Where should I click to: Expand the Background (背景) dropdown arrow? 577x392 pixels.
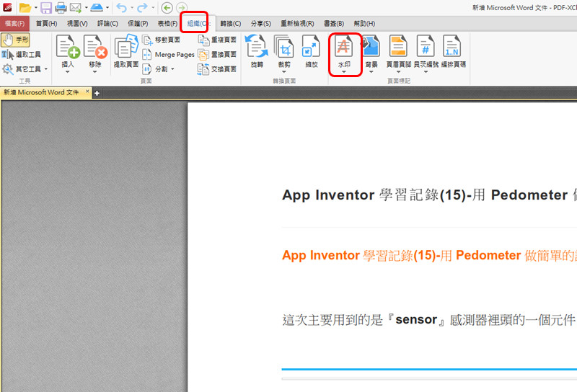pyautogui.click(x=371, y=72)
